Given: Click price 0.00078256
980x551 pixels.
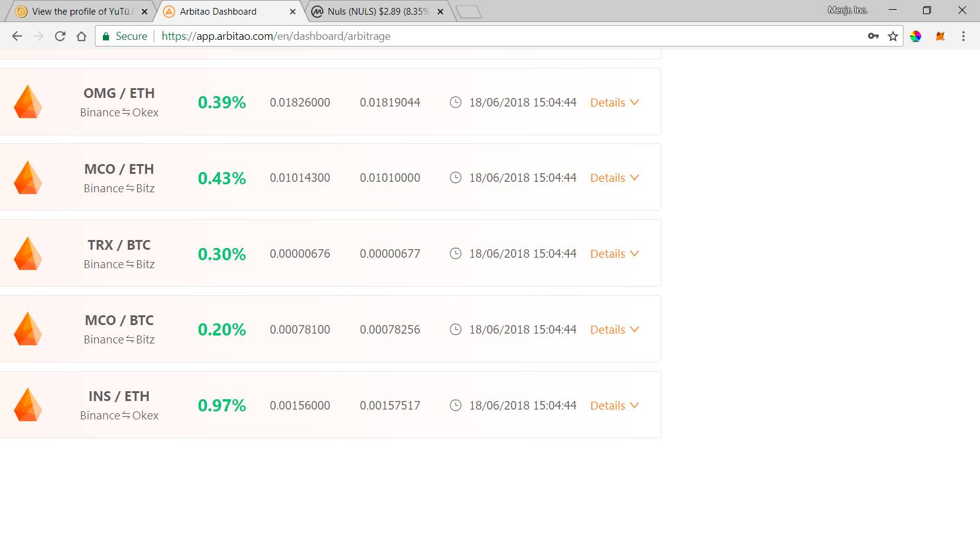Looking at the screenshot, I should pyautogui.click(x=390, y=329).
